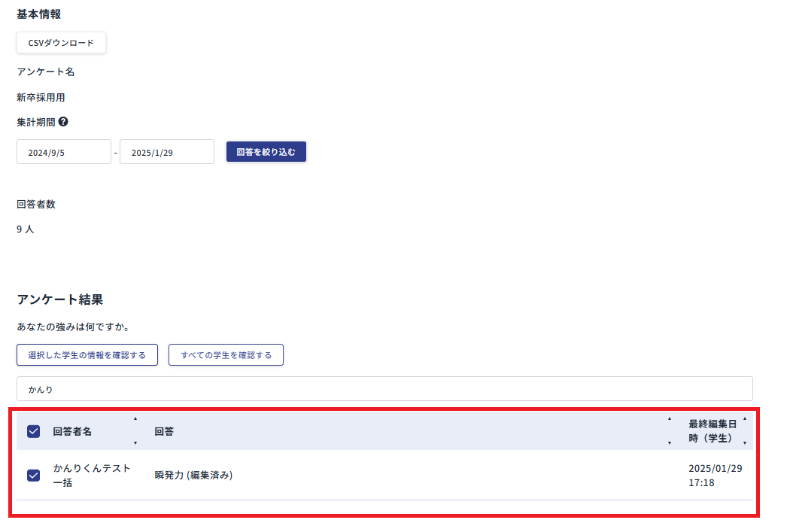The height and width of the screenshot is (532, 793).
Task: Open the end date field showing 2025/1/29
Action: coord(167,152)
